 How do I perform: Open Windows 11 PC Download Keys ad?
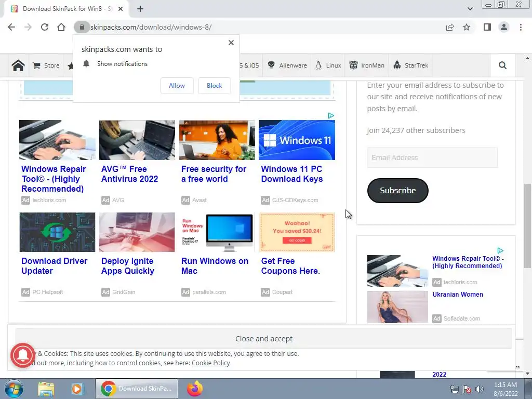[x=292, y=174]
